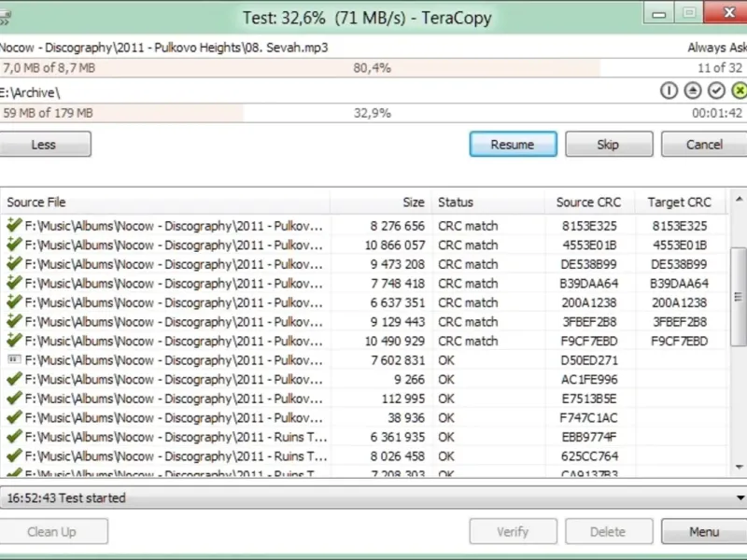Click the green check icon of the 9 266 row

tap(14, 379)
